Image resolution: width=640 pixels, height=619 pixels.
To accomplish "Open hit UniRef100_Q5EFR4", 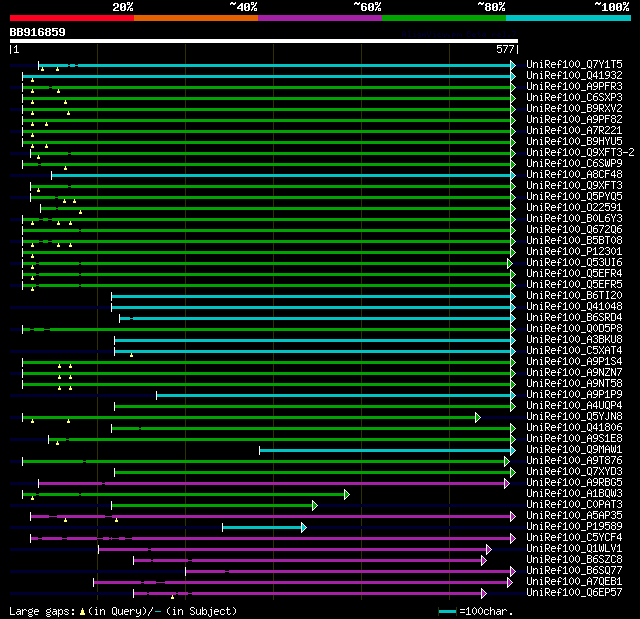I will [x=574, y=274].
